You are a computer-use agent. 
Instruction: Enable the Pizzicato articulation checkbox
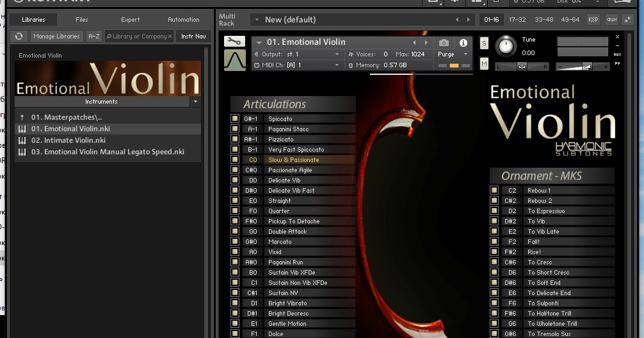click(235, 139)
